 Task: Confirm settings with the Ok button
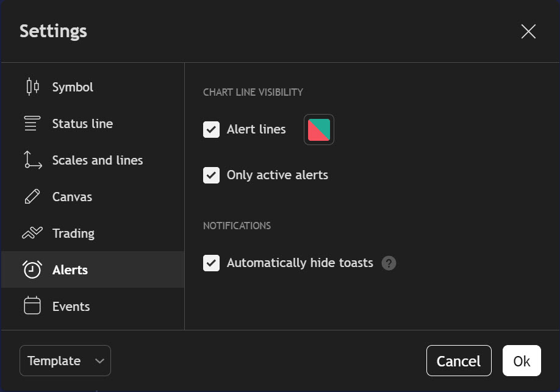pyautogui.click(x=522, y=361)
